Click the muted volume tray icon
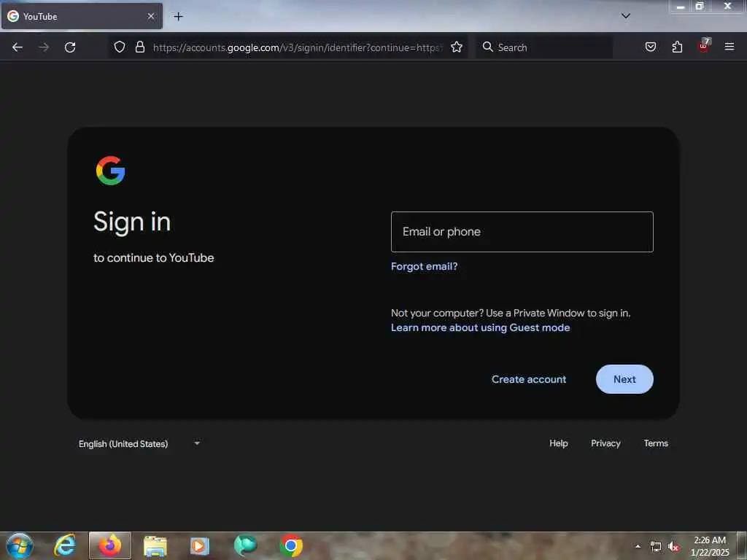 [x=673, y=547]
